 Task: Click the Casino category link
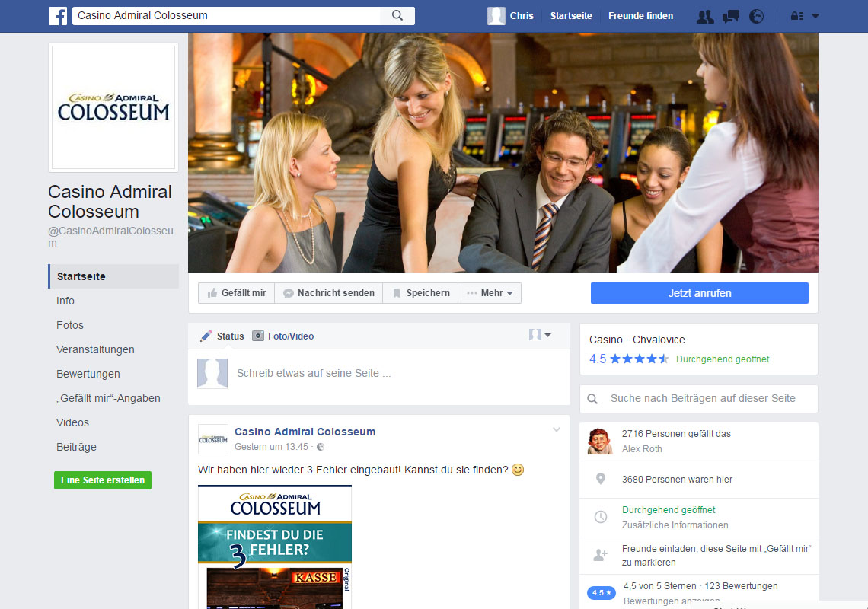605,340
